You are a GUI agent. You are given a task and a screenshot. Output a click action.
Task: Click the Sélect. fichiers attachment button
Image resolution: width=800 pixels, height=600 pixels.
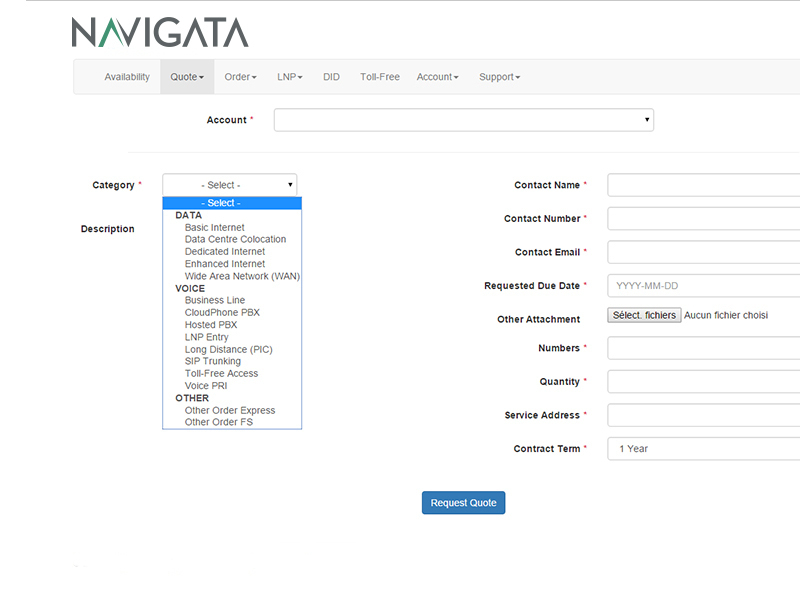(644, 315)
